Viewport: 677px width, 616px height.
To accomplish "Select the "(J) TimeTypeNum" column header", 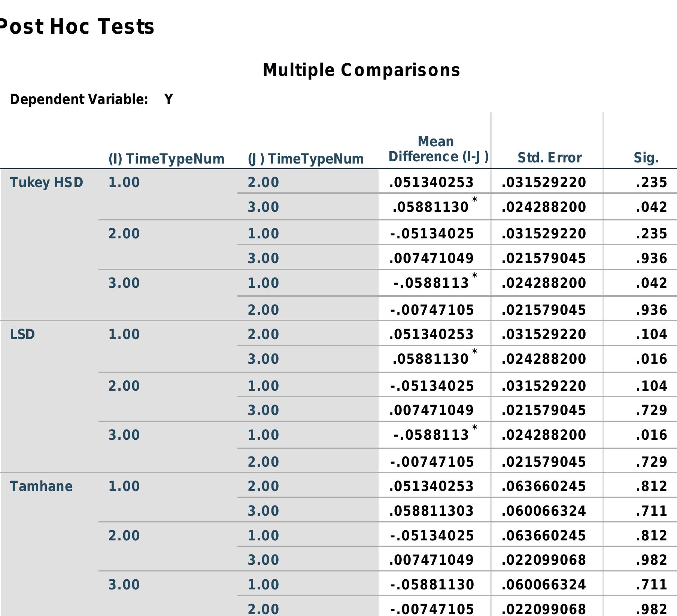I will point(306,159).
